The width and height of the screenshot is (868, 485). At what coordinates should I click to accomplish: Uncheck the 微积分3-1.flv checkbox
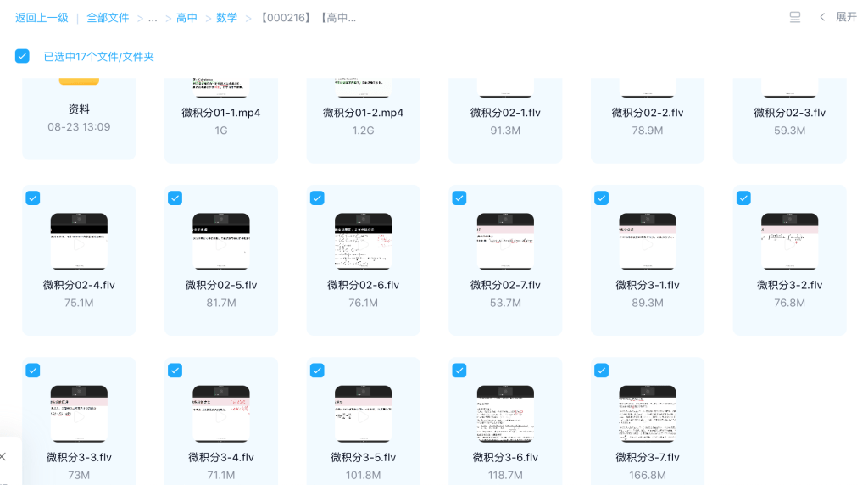(x=601, y=198)
